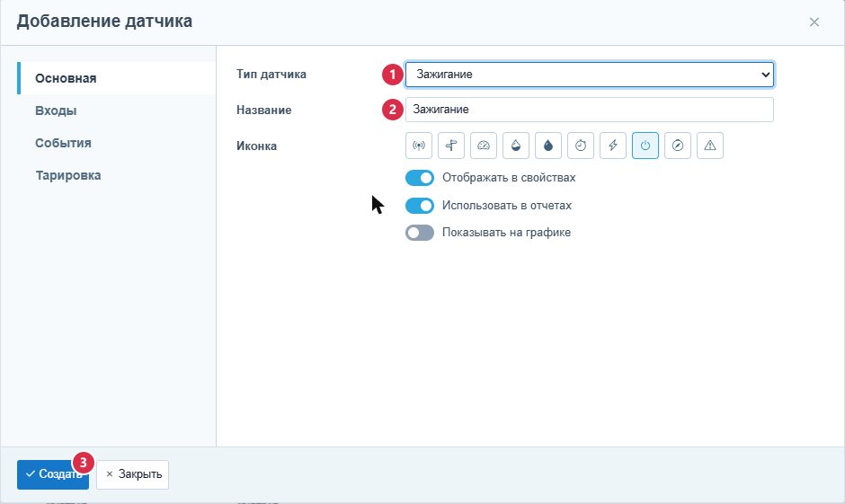Select the half-filled droplet icon
Image resolution: width=845 pixels, height=504 pixels.
(516, 146)
